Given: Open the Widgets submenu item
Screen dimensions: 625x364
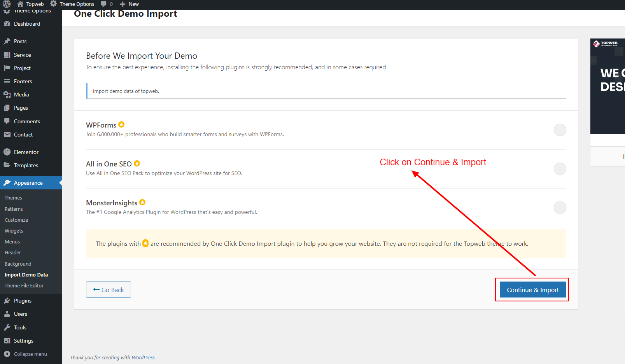Looking at the screenshot, I should click(14, 231).
